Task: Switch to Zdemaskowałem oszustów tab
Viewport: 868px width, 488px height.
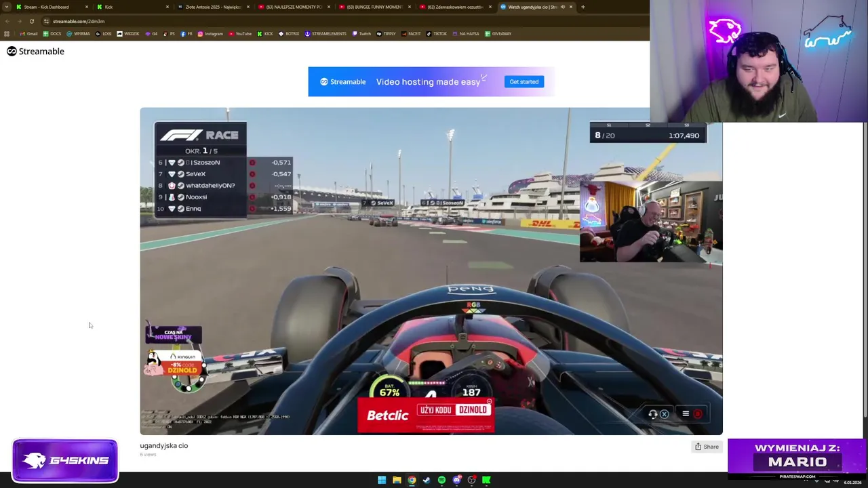Action: pyautogui.click(x=455, y=7)
